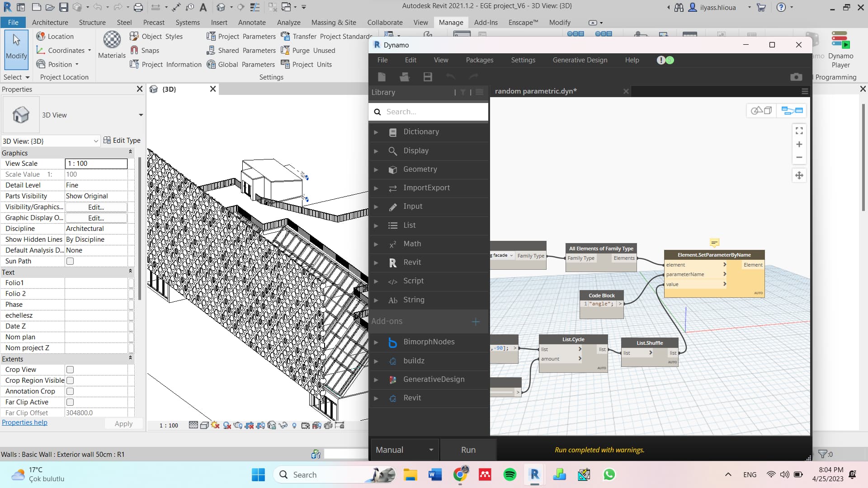Click the View Scale value field
This screenshot has width=868, height=488.
[96, 164]
